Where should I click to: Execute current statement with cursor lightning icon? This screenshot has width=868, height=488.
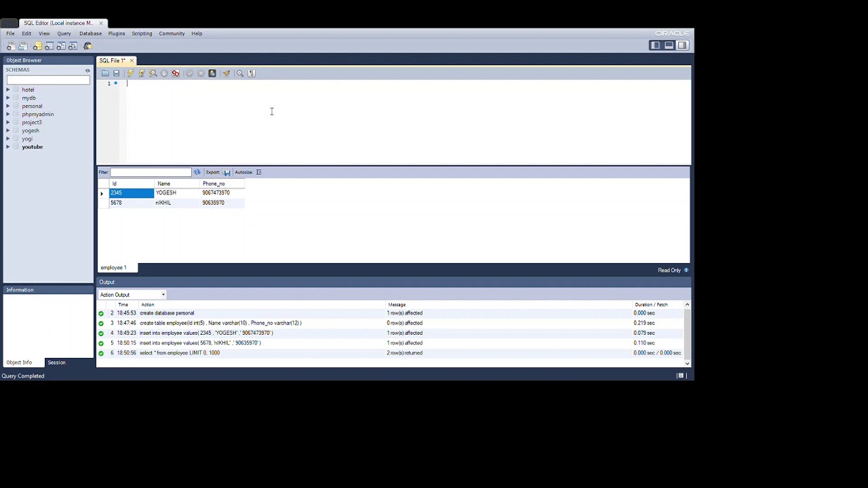[x=142, y=73]
